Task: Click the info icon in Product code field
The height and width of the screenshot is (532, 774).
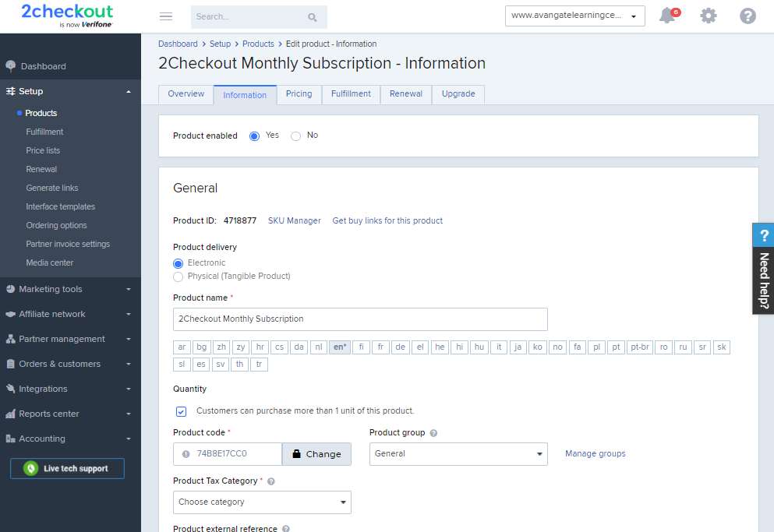Action: [x=186, y=454]
